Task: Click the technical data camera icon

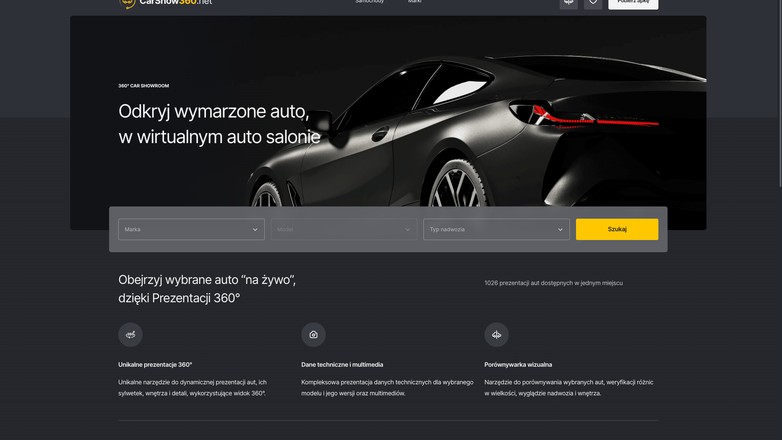Action: point(313,334)
